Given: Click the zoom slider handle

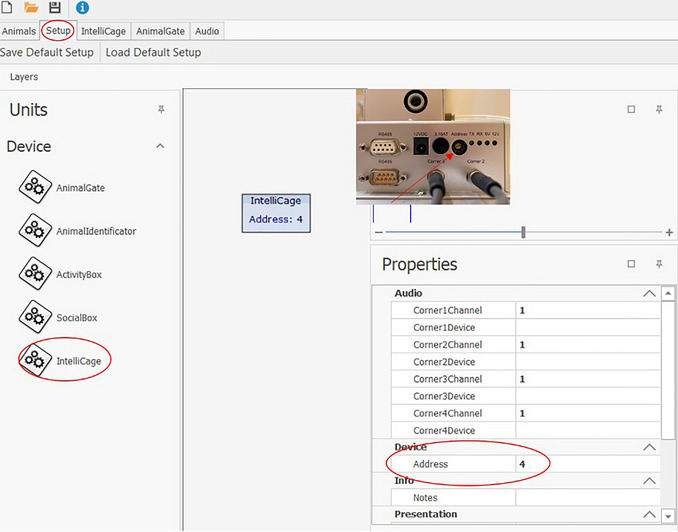Looking at the screenshot, I should point(523,232).
